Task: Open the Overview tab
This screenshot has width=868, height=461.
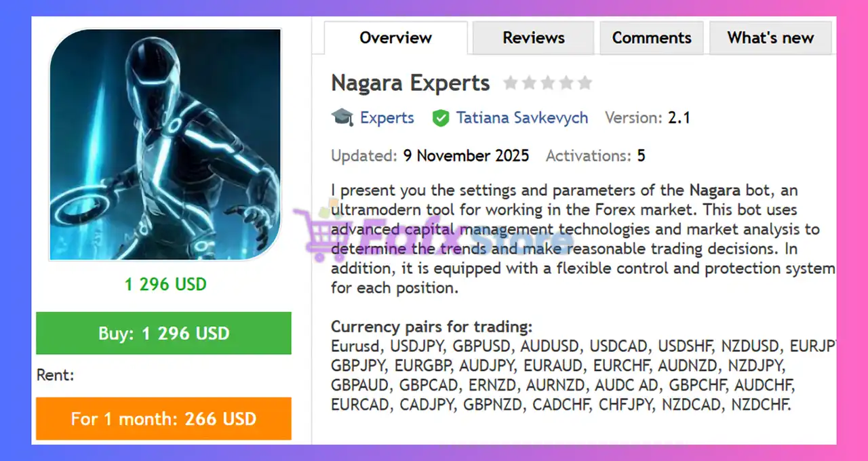Action: click(x=395, y=38)
